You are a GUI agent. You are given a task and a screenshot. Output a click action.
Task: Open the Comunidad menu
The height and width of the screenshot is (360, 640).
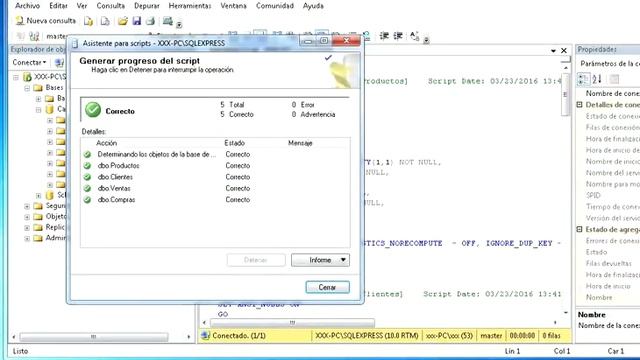(275, 6)
